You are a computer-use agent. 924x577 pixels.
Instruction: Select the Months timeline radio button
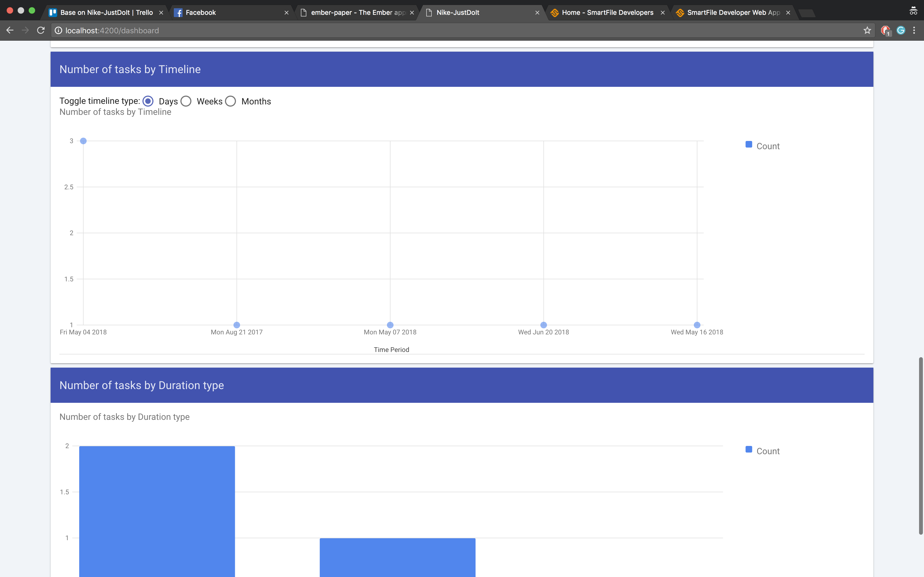pos(231,101)
